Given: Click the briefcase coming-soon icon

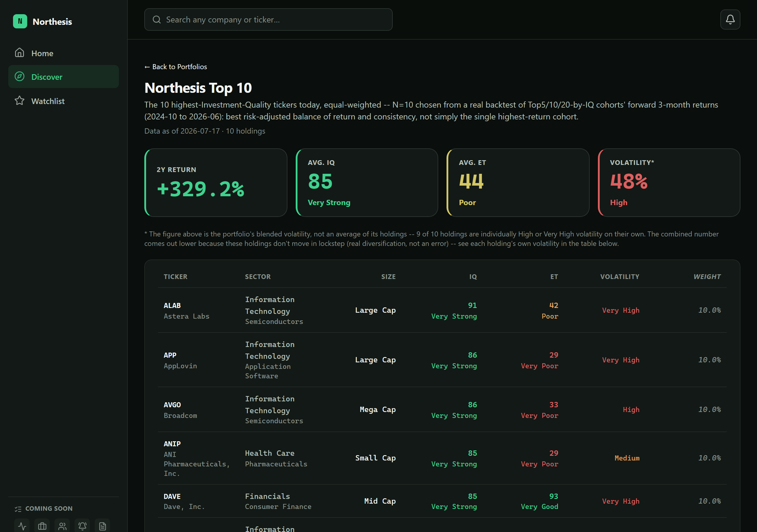Looking at the screenshot, I should pos(42,526).
